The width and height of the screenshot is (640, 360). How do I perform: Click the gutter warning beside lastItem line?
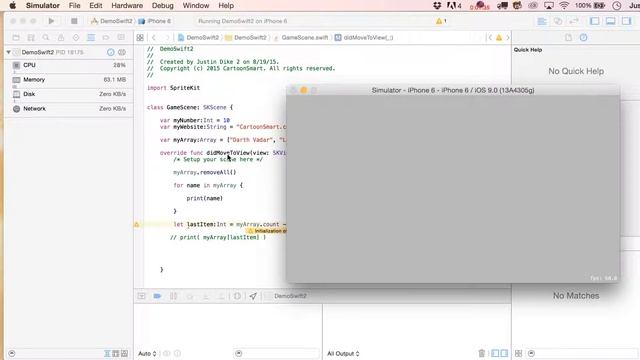(137, 224)
